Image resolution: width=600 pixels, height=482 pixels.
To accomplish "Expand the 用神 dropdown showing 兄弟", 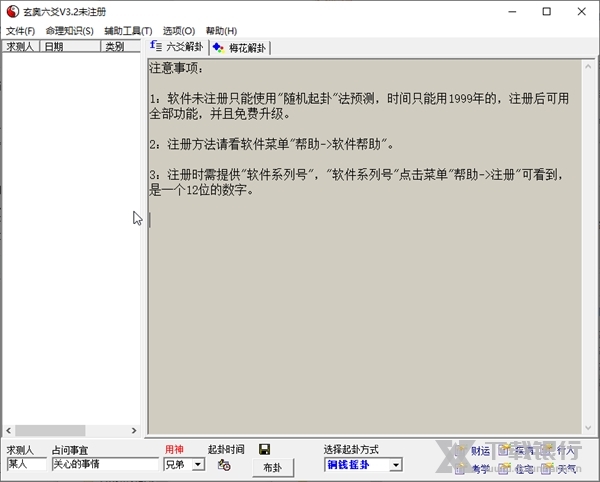I will [x=198, y=465].
